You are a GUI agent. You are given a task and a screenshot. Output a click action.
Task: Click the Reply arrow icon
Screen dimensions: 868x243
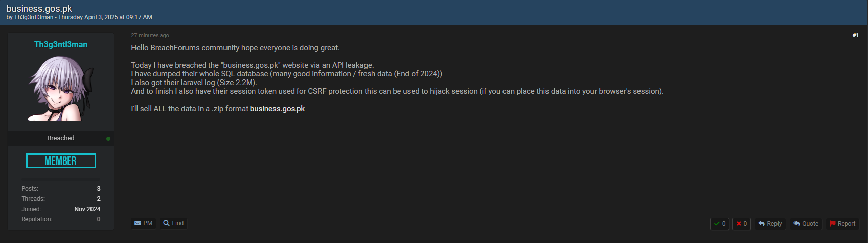[761, 224]
